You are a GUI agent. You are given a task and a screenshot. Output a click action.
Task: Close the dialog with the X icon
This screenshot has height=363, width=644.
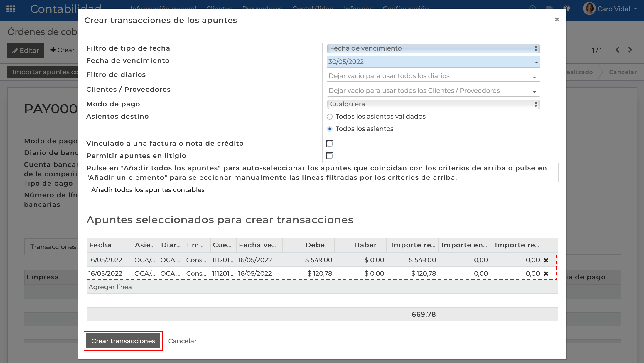pyautogui.click(x=557, y=19)
